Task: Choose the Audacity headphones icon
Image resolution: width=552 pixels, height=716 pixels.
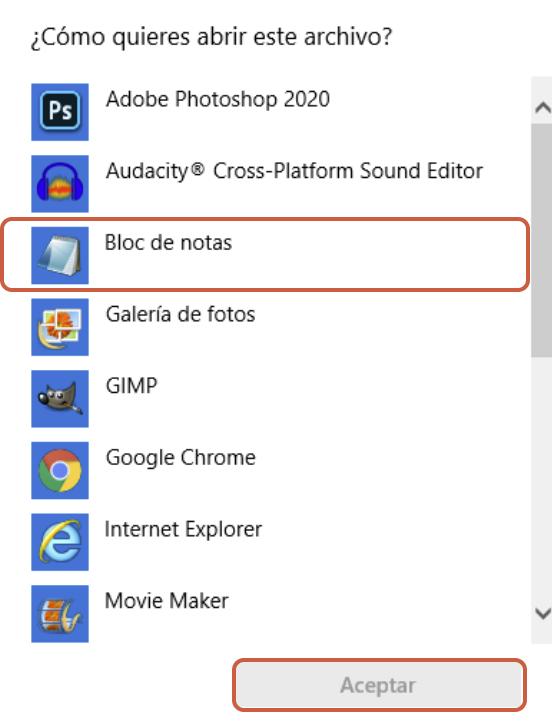Action: click(x=60, y=184)
